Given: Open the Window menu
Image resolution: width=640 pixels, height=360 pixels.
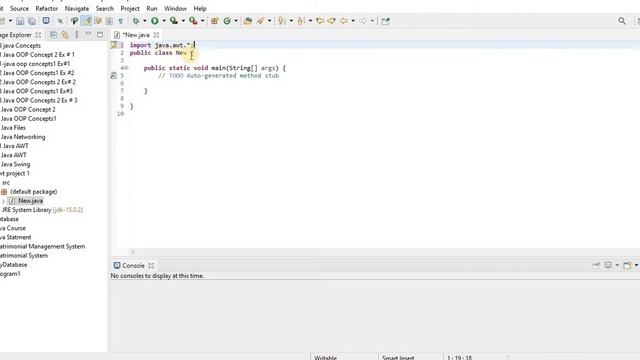Looking at the screenshot, I should (175, 8).
